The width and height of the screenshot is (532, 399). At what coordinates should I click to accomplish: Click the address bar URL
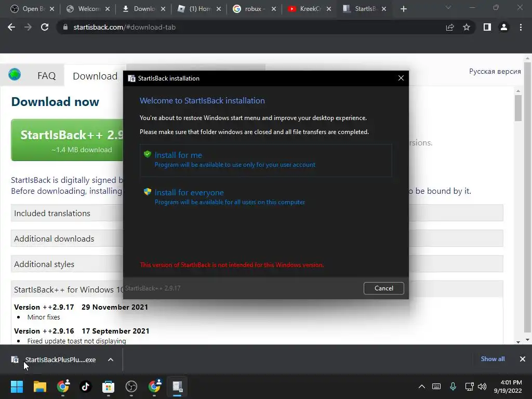click(x=125, y=27)
